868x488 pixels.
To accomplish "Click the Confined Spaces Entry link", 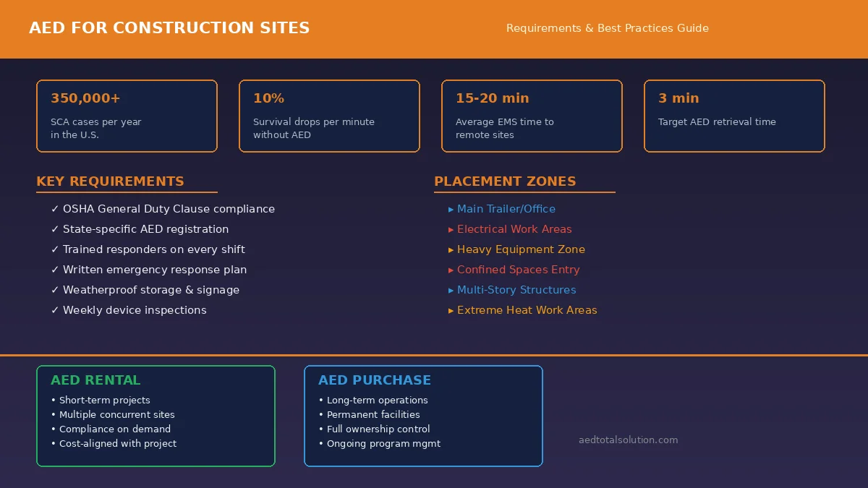I will pyautogui.click(x=518, y=270).
